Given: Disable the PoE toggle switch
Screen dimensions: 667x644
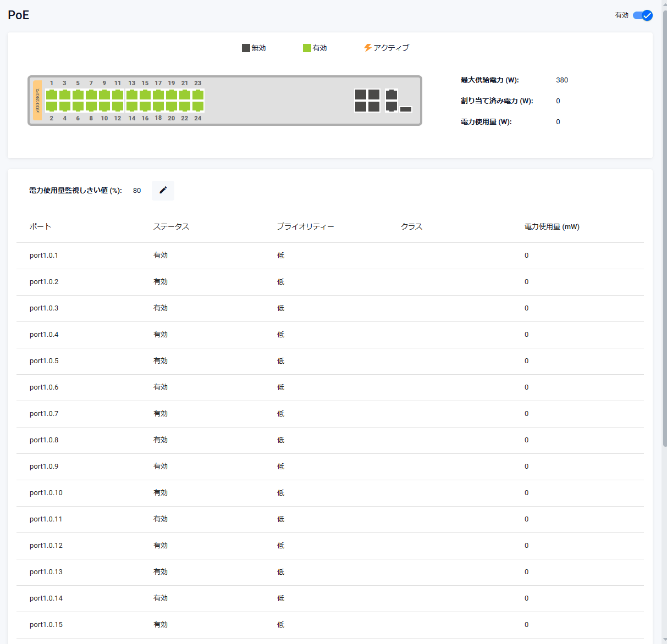Looking at the screenshot, I should 642,15.
